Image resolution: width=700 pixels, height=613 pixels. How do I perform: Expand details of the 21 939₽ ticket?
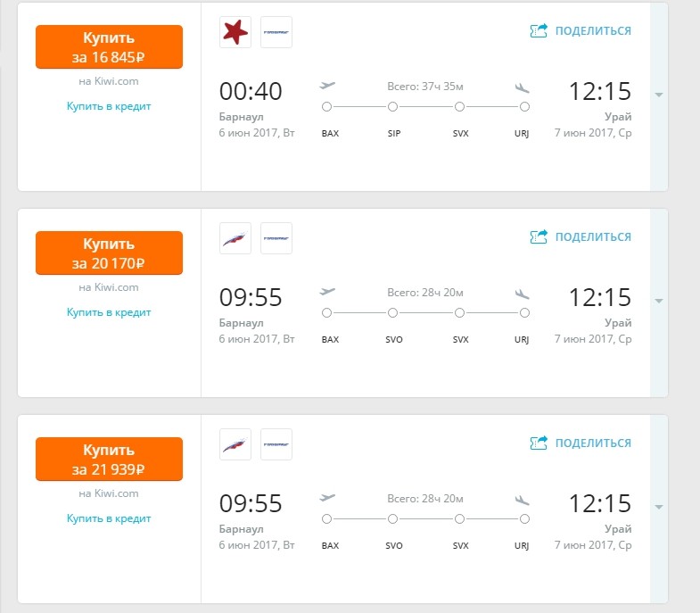[658, 508]
